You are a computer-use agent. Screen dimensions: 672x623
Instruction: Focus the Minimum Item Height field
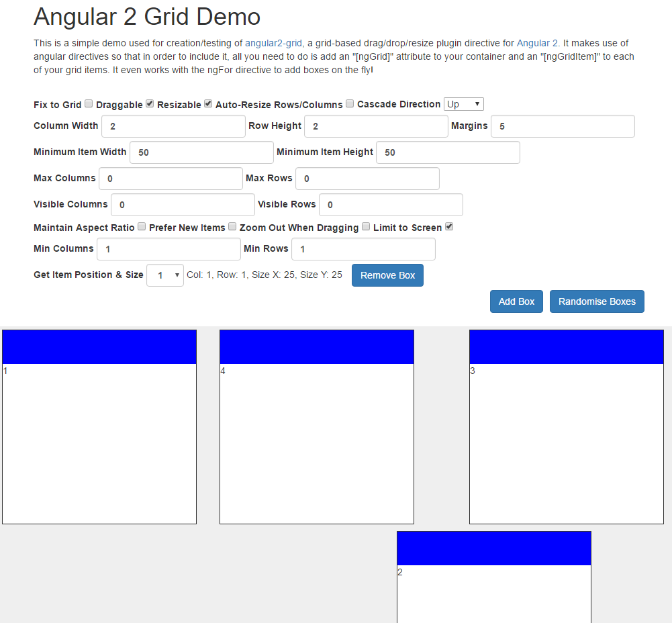tap(448, 152)
